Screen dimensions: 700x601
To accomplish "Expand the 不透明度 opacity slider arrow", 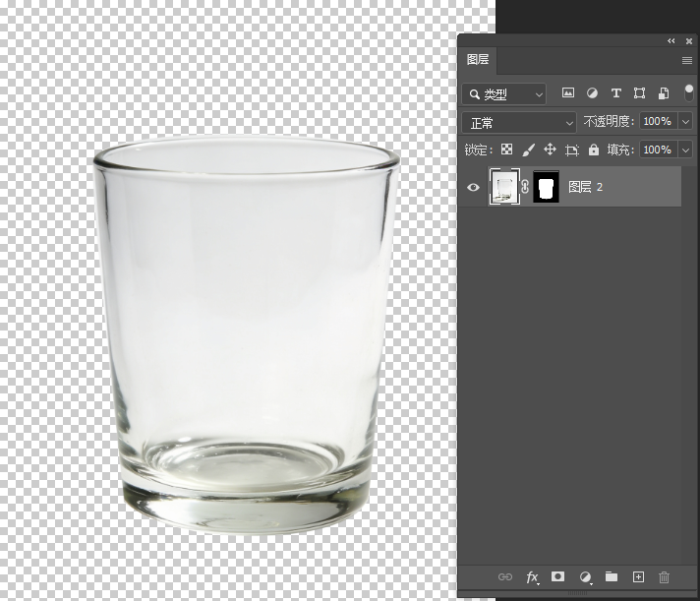I will (x=685, y=122).
